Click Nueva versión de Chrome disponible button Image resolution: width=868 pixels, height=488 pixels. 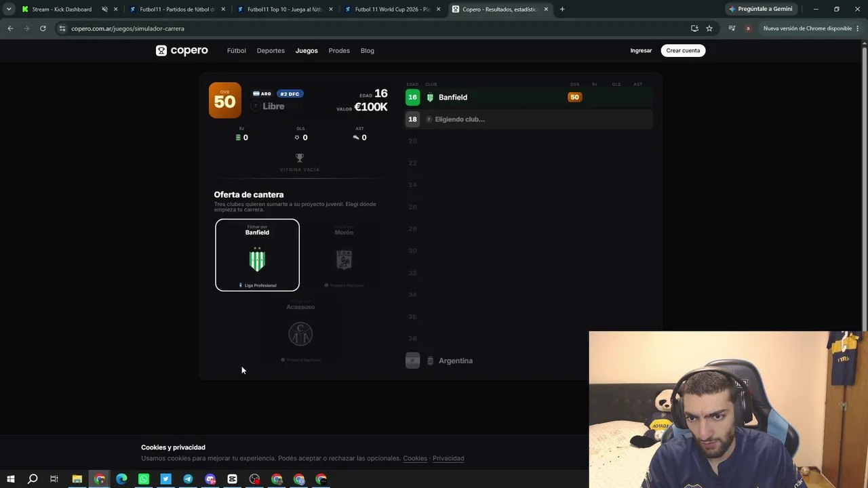click(x=811, y=28)
